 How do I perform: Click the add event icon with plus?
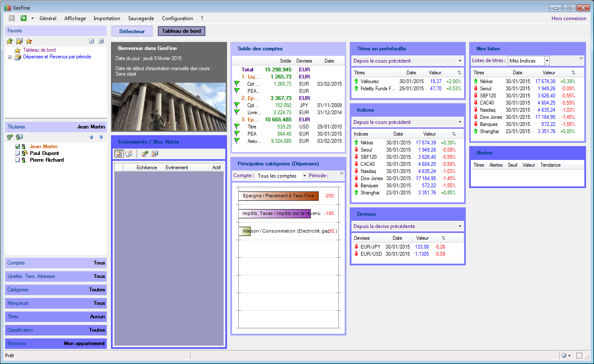coord(145,154)
